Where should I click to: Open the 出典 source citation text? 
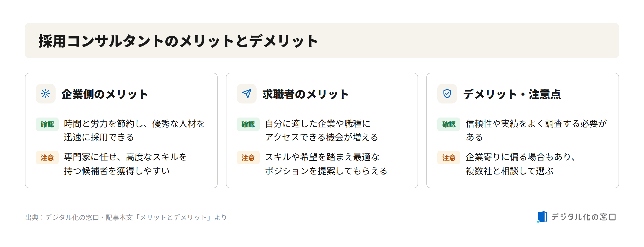[x=126, y=217]
